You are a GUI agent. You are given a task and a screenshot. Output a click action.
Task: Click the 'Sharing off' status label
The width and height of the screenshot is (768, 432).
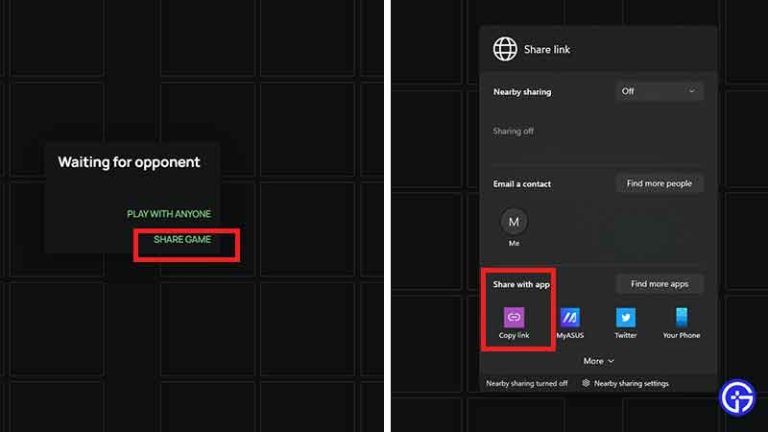click(512, 131)
